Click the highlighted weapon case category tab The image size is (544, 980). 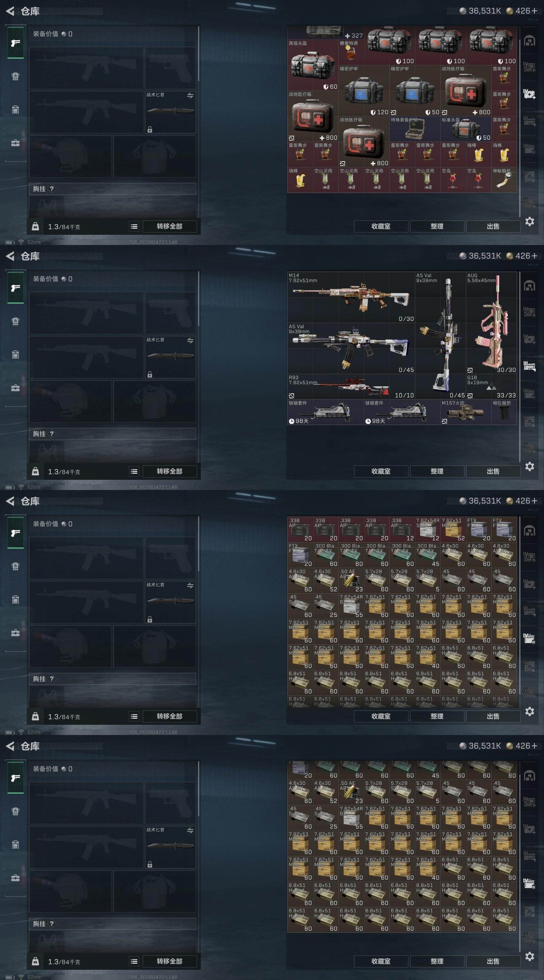[529, 366]
